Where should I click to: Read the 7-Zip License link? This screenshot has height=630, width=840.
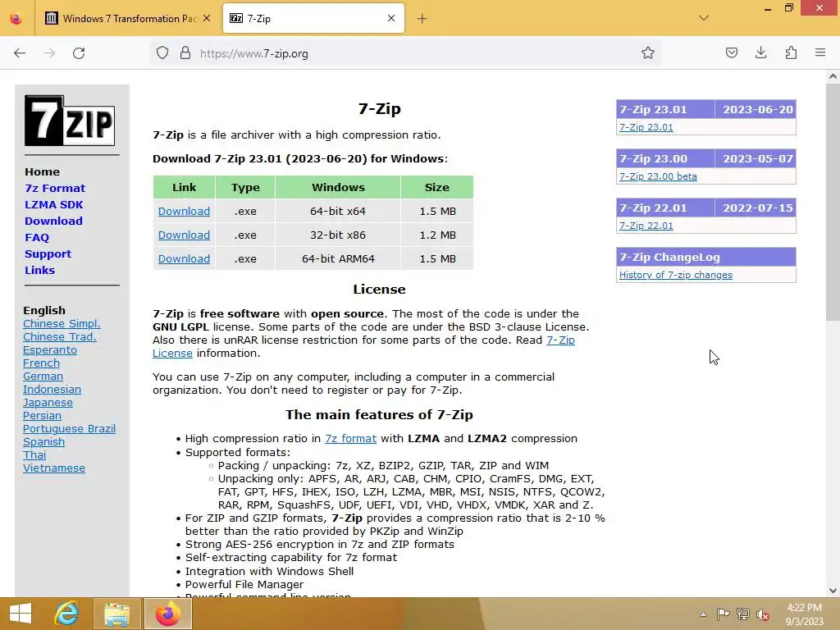pos(560,340)
